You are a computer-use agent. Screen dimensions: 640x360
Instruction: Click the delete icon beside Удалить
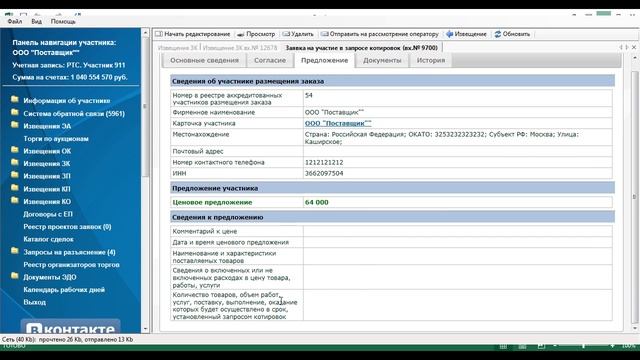pos(286,34)
